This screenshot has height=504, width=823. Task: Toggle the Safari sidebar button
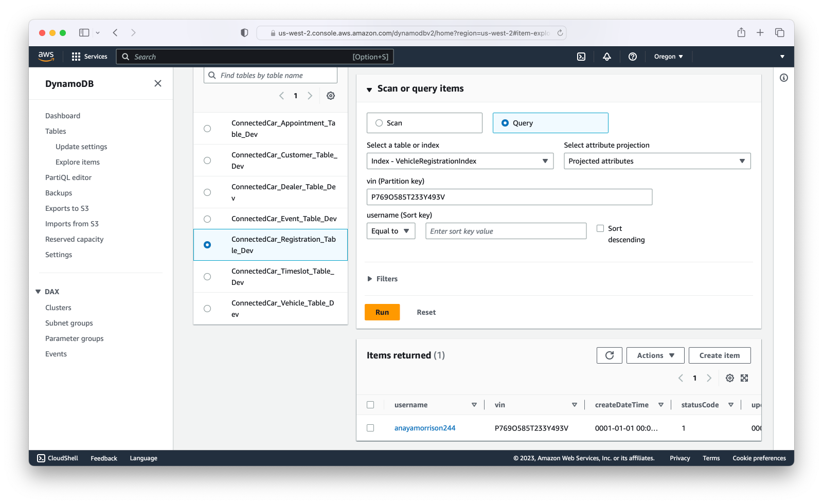coord(84,32)
